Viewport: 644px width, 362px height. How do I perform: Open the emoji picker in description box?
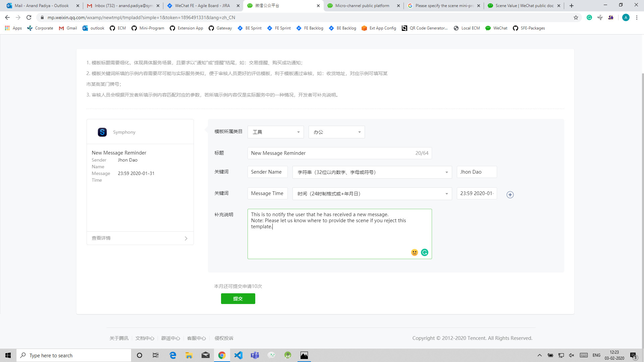(x=414, y=252)
